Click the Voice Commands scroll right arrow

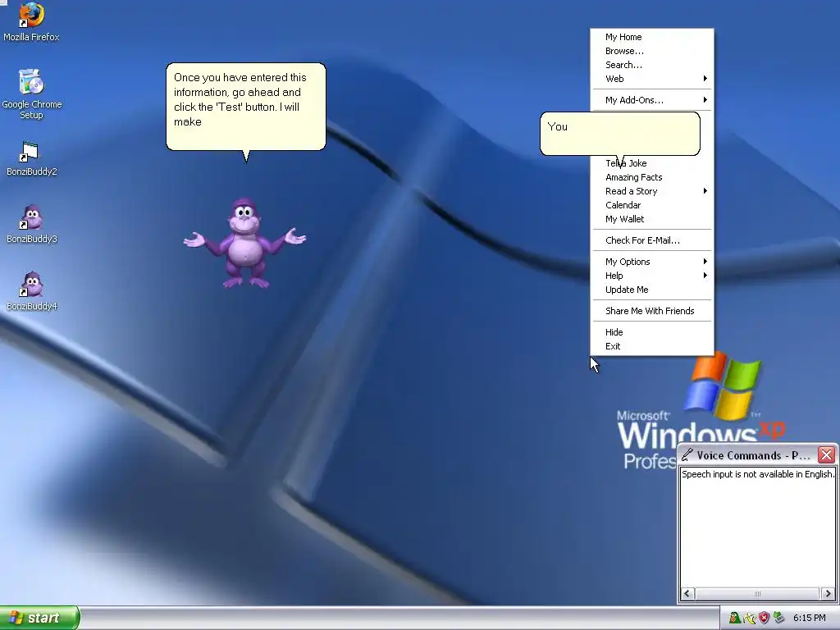[x=828, y=594]
